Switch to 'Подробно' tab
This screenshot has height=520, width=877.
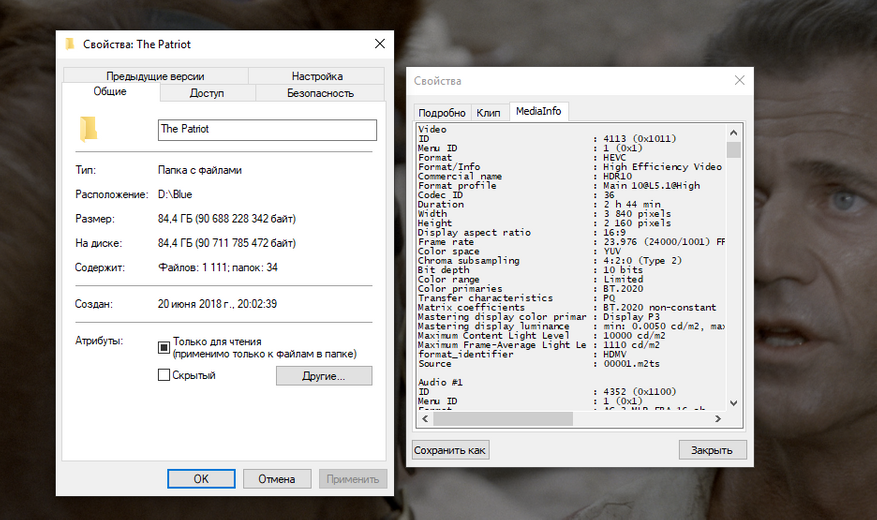(x=442, y=113)
